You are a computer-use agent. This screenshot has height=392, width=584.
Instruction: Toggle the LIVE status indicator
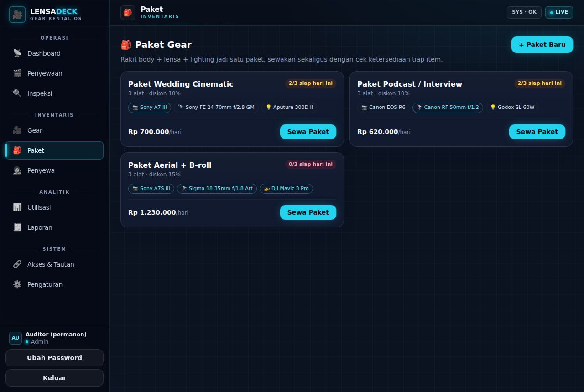coord(559,12)
